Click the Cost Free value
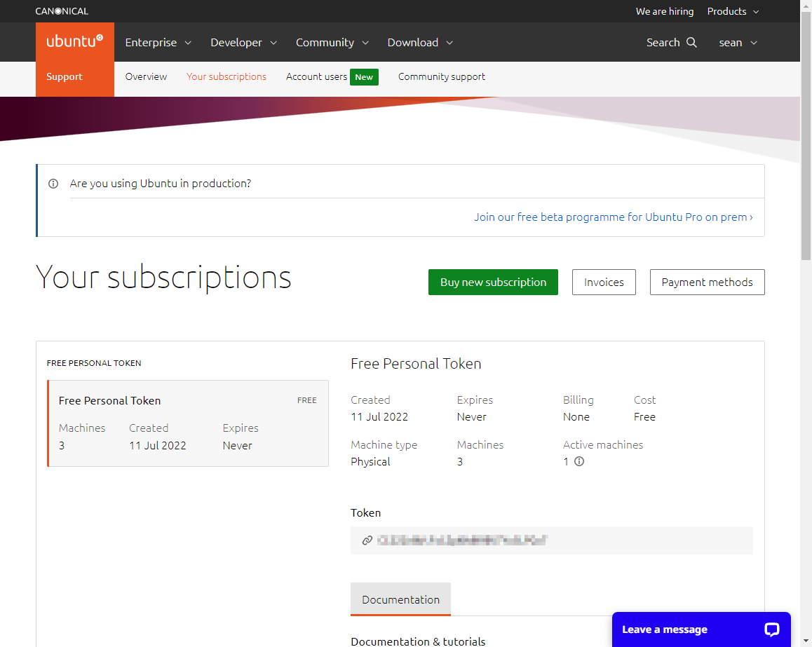This screenshot has height=647, width=812. (x=644, y=416)
